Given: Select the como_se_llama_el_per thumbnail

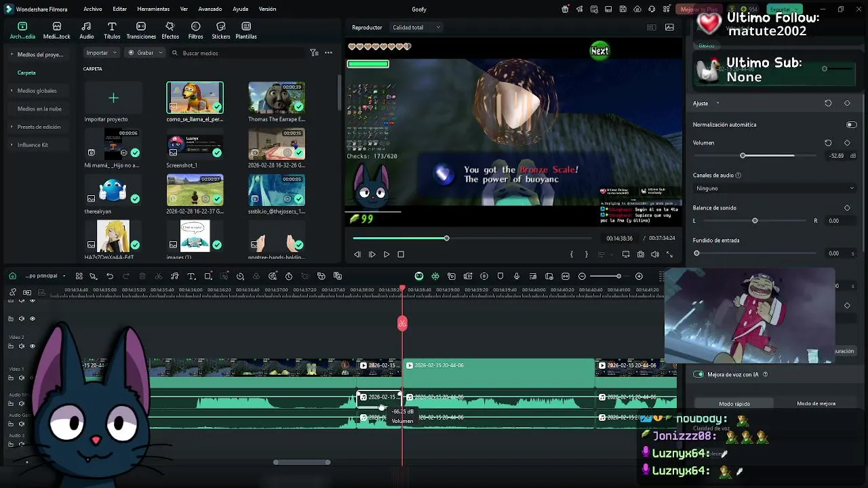Looking at the screenshot, I should [195, 98].
